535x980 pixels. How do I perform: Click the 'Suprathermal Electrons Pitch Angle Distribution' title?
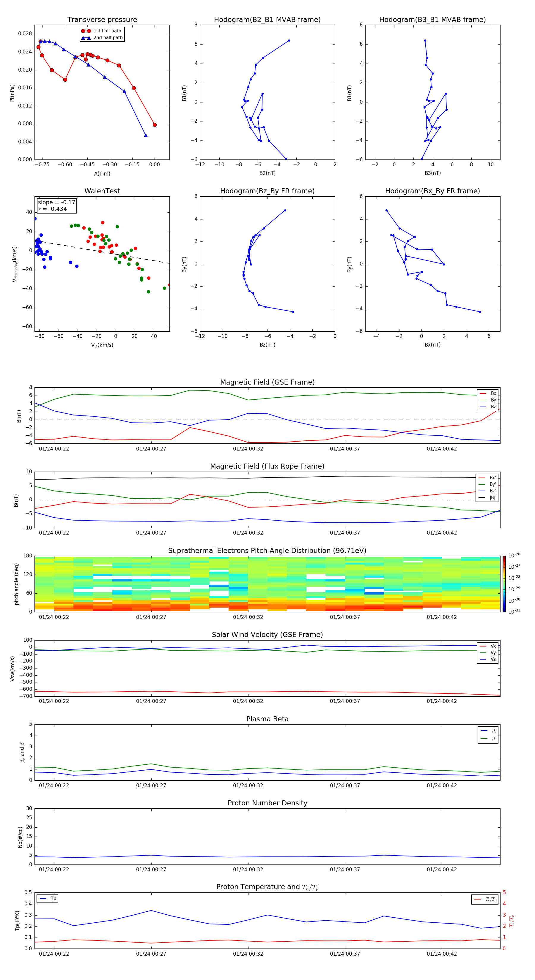tap(267, 551)
